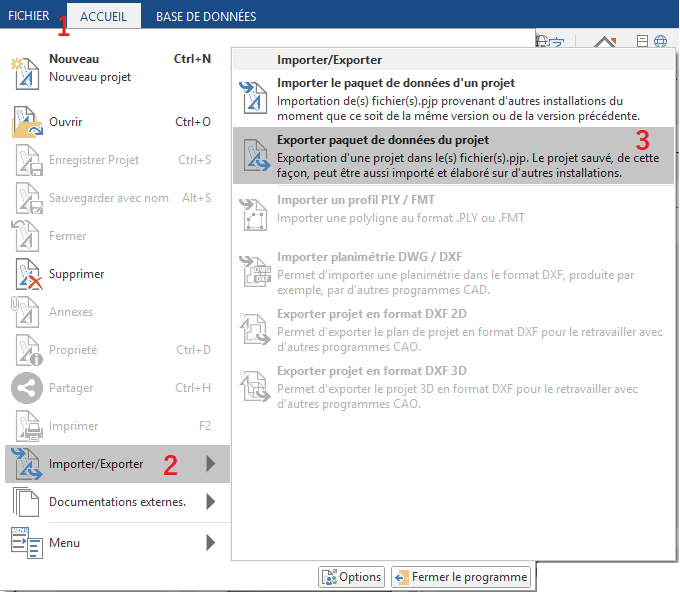Click the Documentations externes pages icon
Viewport: 680px width, 593px height.
26,502
